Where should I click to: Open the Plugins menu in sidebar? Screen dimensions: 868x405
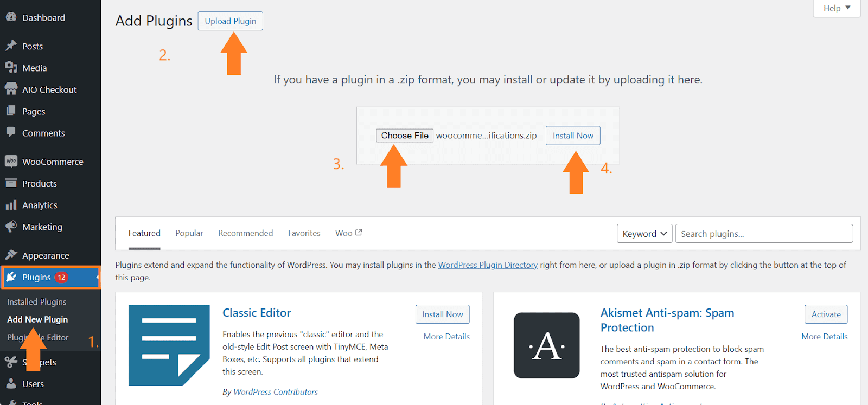(x=50, y=277)
